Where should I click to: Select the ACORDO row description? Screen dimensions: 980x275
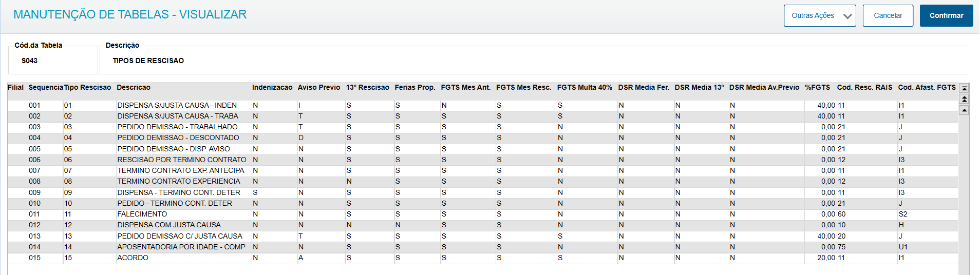click(x=133, y=258)
